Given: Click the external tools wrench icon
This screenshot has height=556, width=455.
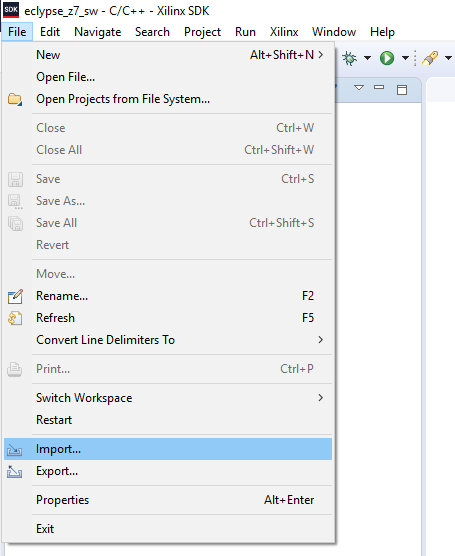Looking at the screenshot, I should tap(430, 58).
